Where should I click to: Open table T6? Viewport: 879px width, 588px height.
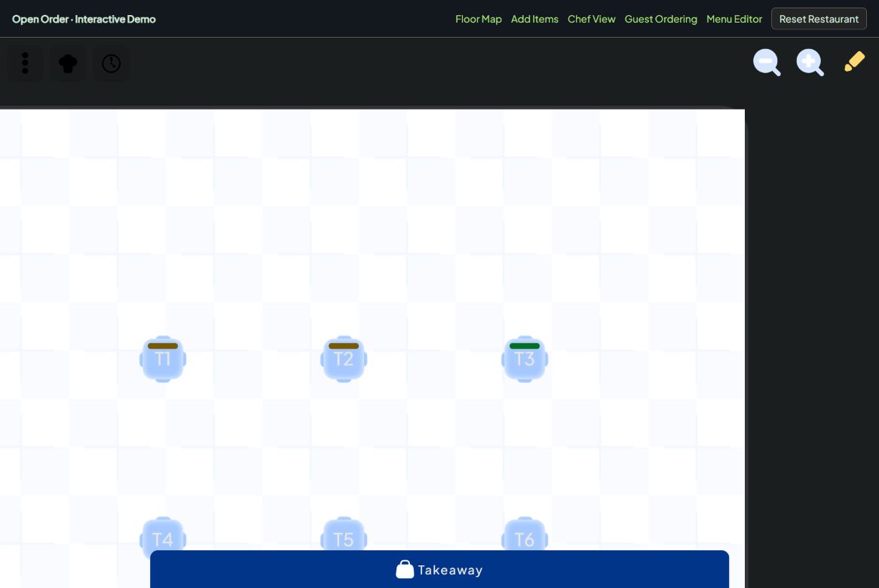click(525, 534)
